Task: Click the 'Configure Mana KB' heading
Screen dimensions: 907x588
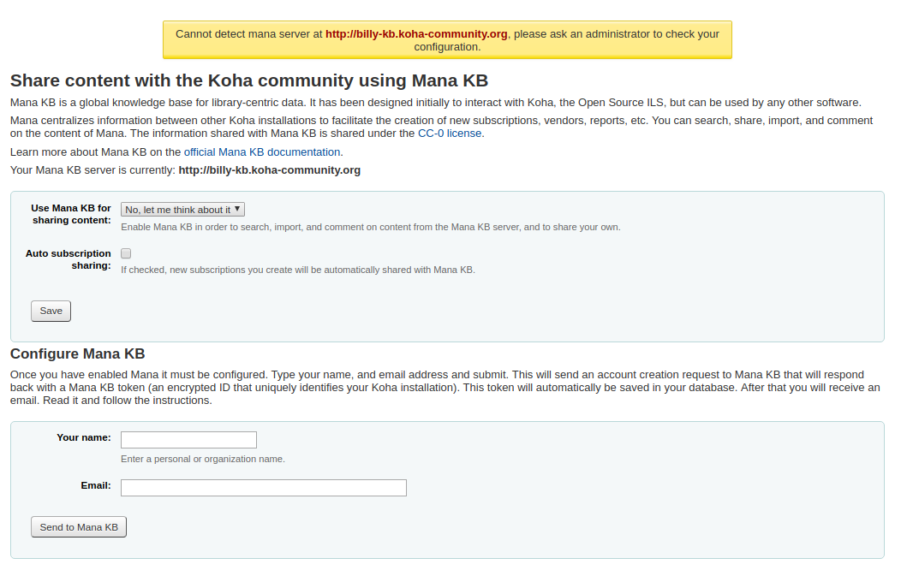Action: pyautogui.click(x=77, y=354)
